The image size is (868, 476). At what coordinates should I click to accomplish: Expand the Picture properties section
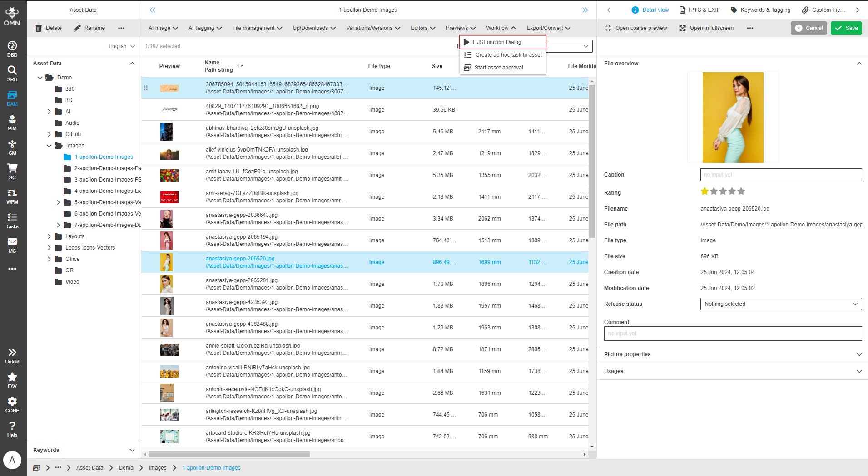pos(859,354)
